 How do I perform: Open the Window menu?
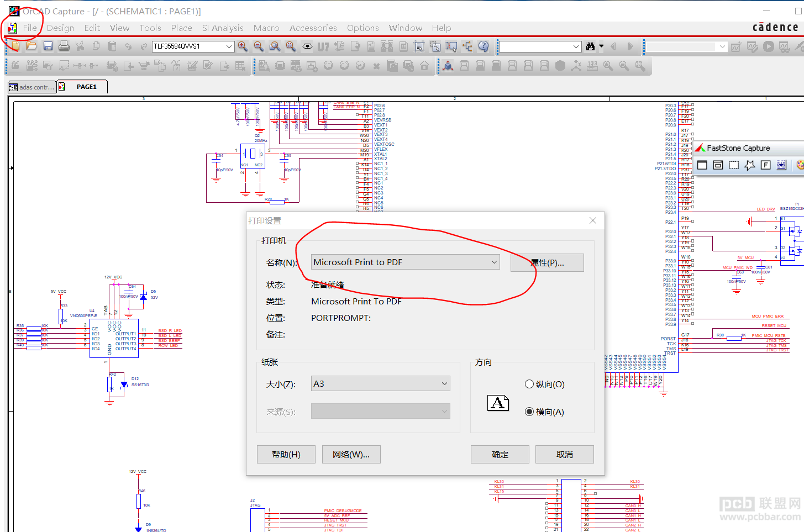click(406, 28)
